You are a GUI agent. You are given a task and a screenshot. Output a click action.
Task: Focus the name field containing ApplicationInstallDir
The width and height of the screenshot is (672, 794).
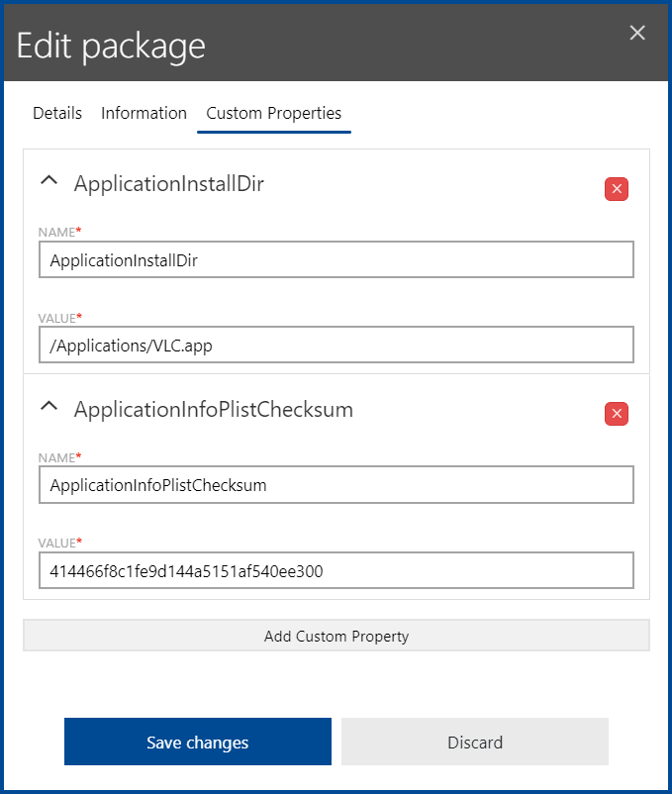click(336, 260)
